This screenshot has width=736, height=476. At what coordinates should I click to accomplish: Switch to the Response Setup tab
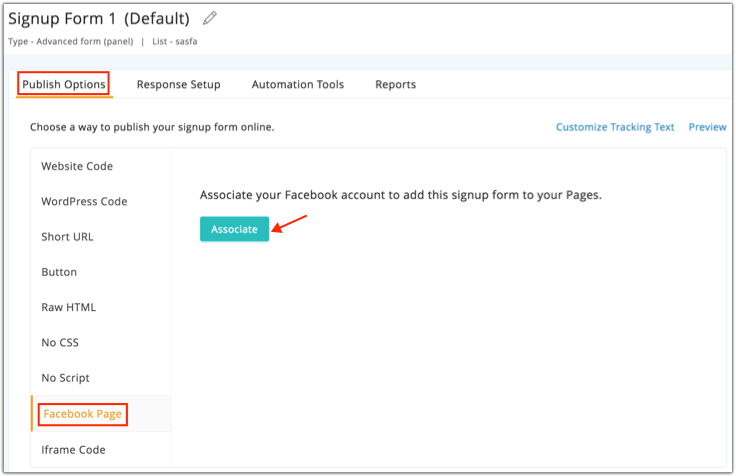179,85
